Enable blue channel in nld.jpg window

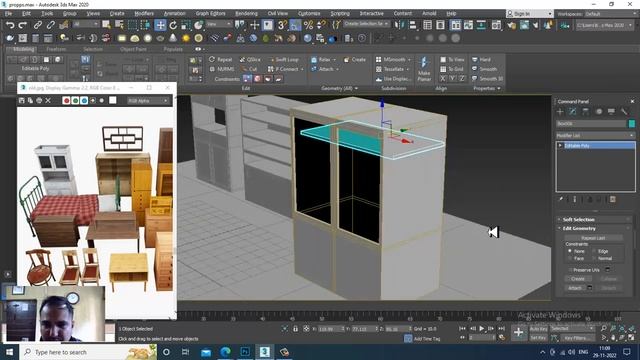tap(84, 100)
